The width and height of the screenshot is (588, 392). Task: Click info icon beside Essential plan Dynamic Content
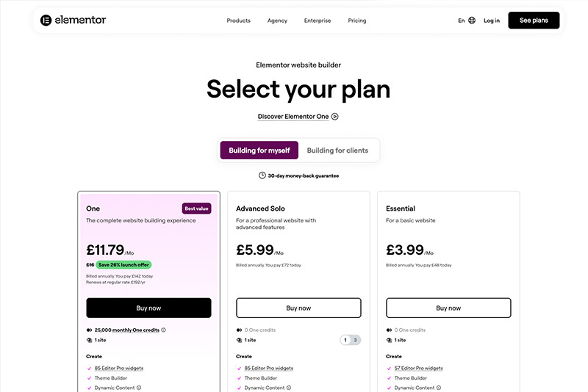pyautogui.click(x=439, y=388)
